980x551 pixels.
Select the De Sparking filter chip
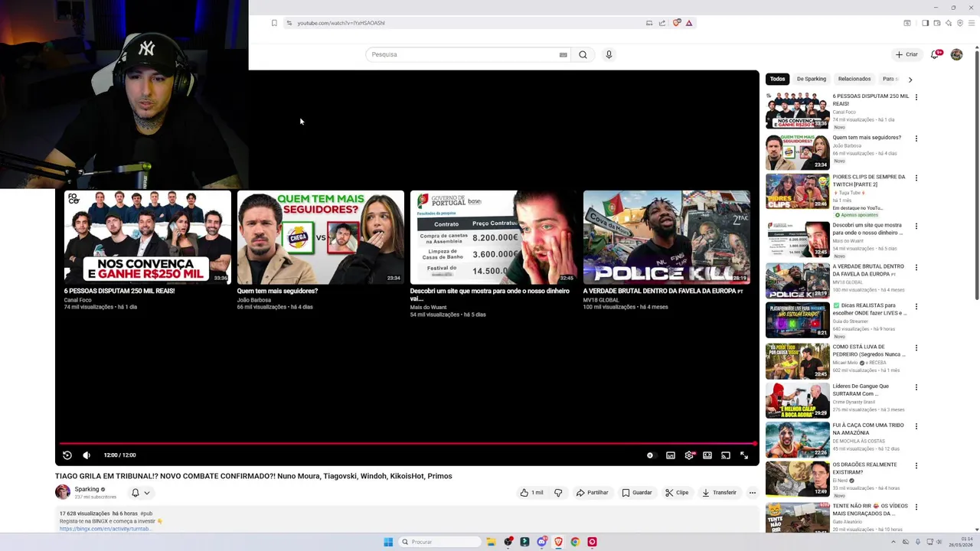tap(812, 79)
